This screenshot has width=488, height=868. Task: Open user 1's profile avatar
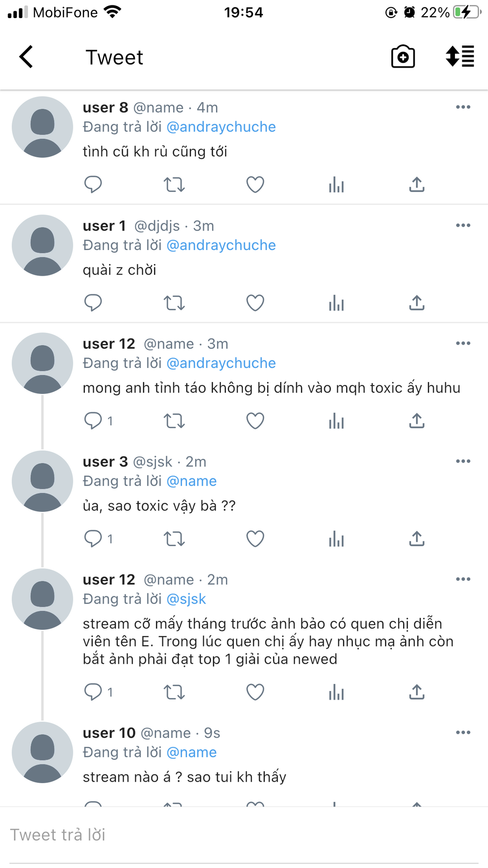tap(42, 245)
